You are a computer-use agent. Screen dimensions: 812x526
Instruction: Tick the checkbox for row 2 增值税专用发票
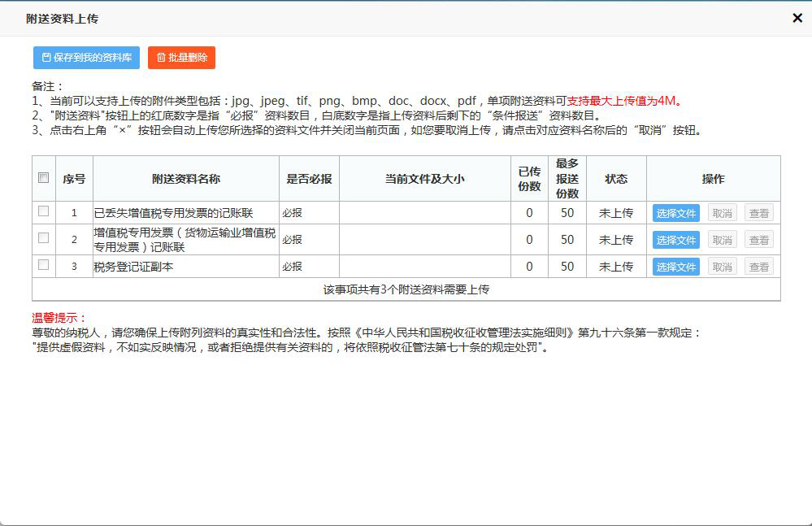pyautogui.click(x=44, y=238)
